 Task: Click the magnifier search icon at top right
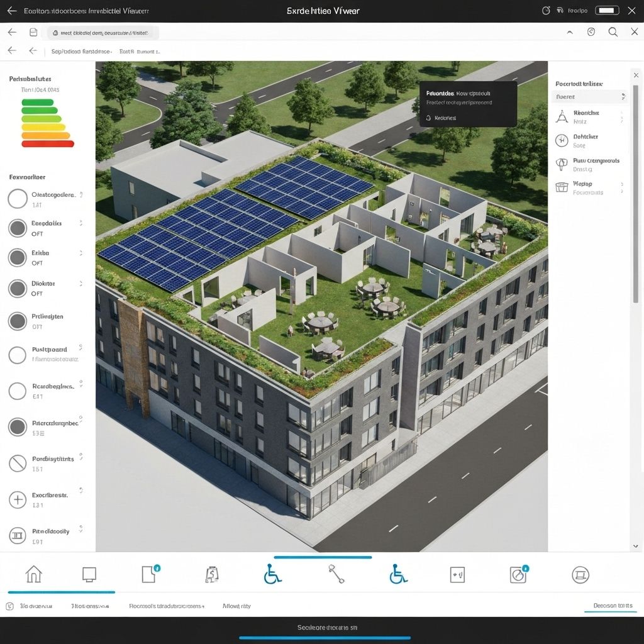pyautogui.click(x=613, y=32)
